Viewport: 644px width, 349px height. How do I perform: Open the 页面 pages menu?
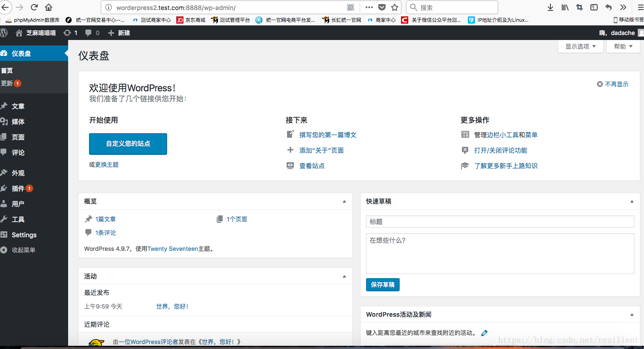(34, 137)
